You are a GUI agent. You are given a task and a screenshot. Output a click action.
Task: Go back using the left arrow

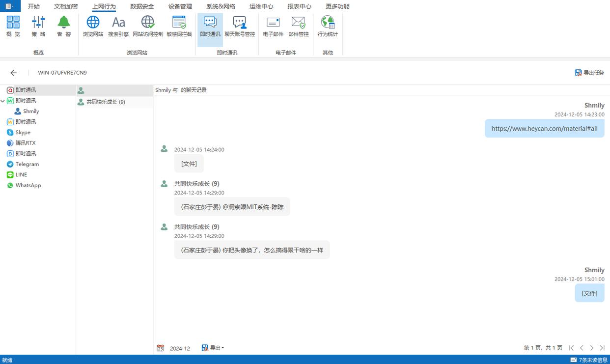tap(14, 73)
